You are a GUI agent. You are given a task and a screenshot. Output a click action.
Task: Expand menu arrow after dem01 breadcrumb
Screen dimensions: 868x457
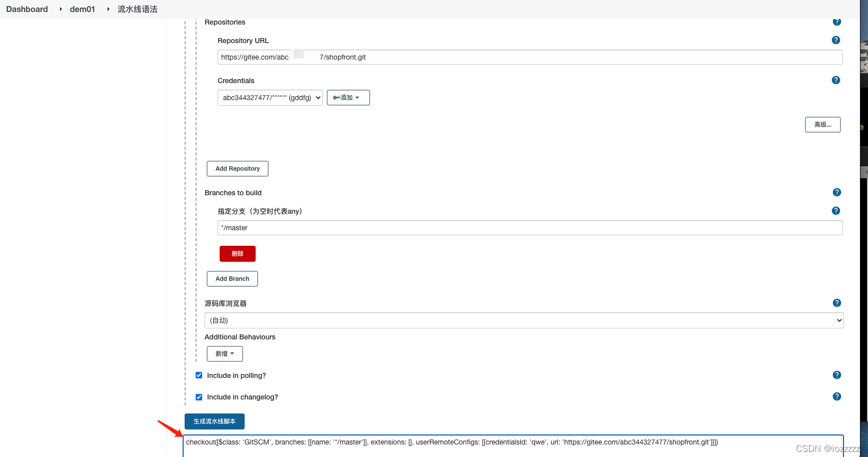(x=108, y=9)
